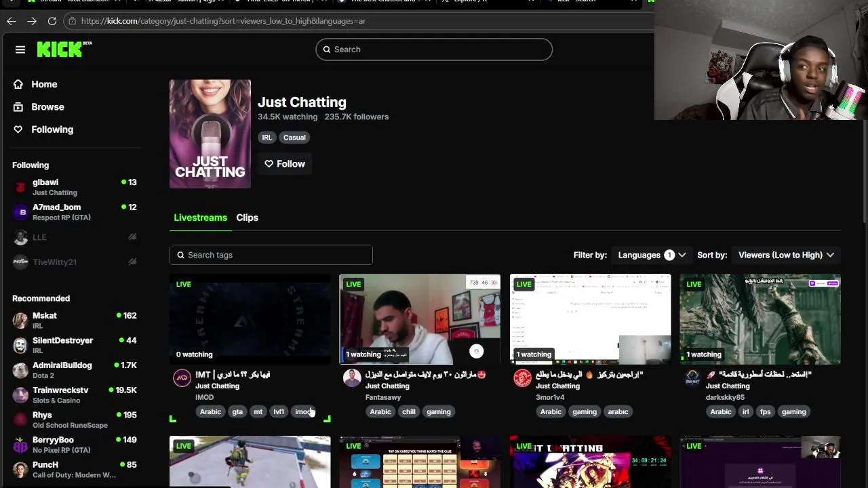Viewport: 868px width, 488px height.
Task: Click the Casual category tag
Action: pos(294,138)
